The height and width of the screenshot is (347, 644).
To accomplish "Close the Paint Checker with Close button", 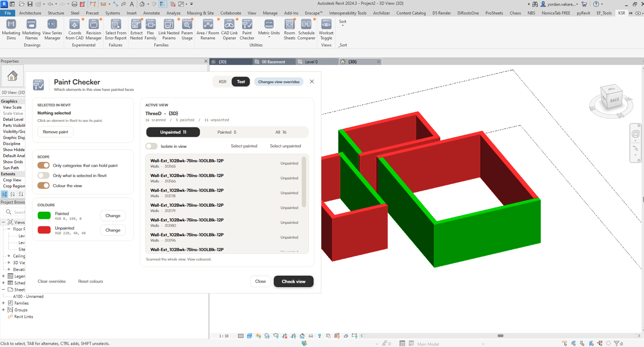I will pos(260,282).
